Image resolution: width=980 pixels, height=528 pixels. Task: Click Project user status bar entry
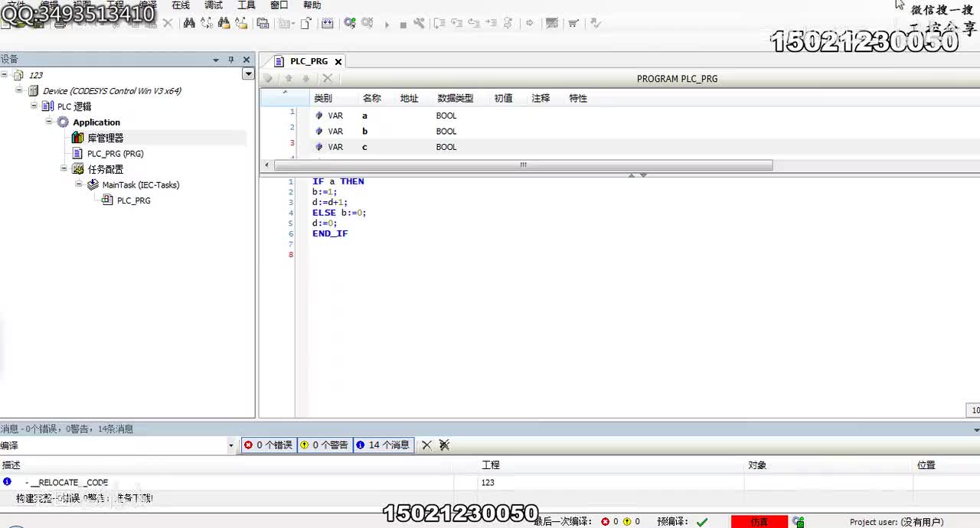pos(897,522)
